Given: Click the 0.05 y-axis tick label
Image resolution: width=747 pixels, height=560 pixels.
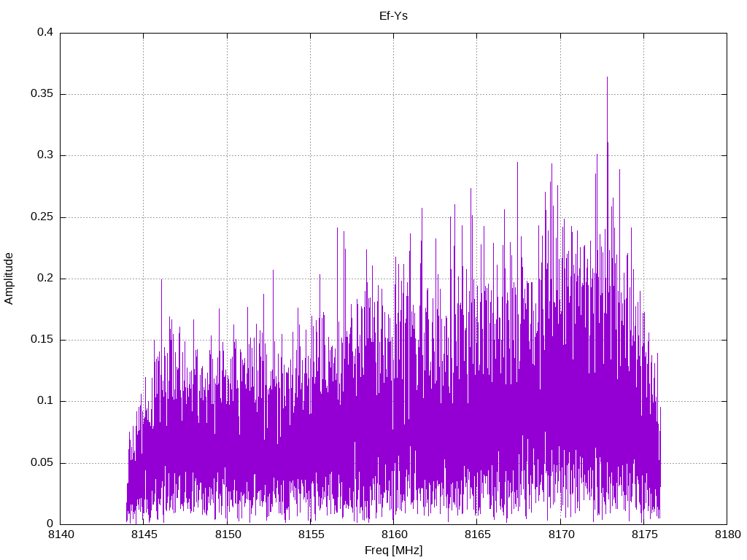Looking at the screenshot, I should coord(42,462).
